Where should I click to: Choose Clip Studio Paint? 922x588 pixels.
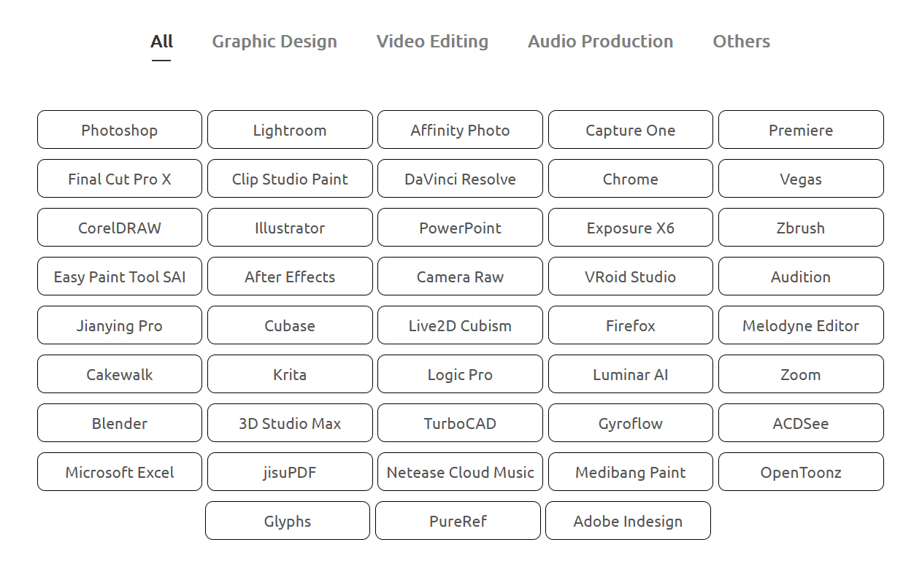[x=290, y=179]
